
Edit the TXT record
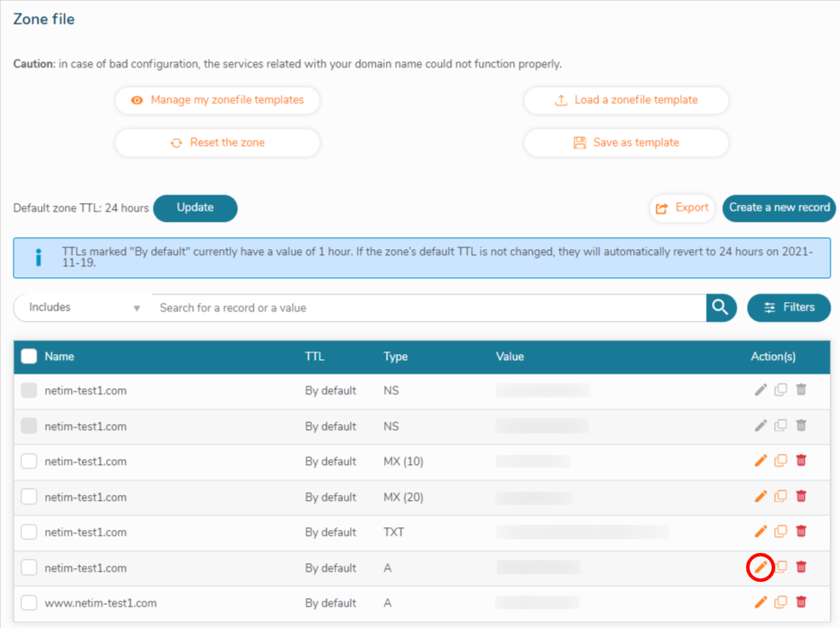point(761,532)
